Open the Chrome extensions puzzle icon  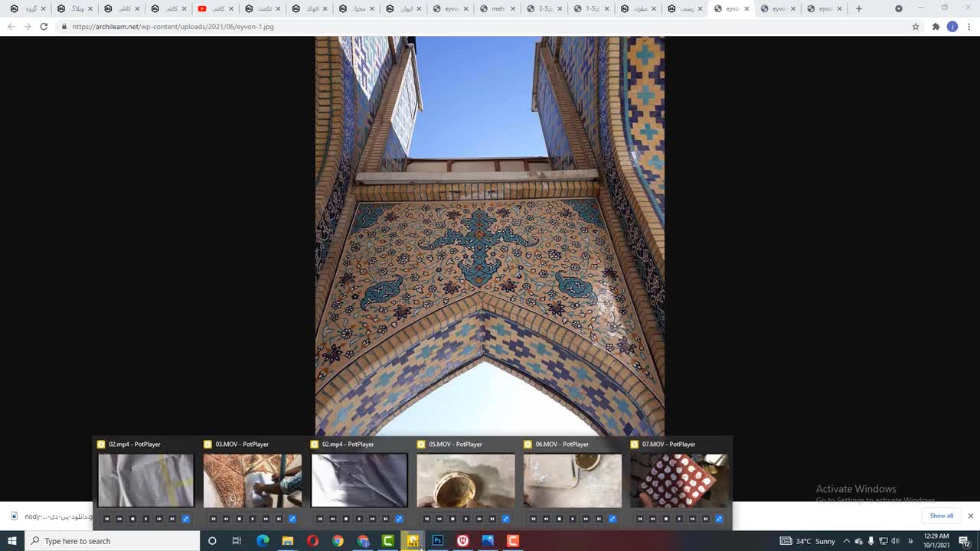936,27
